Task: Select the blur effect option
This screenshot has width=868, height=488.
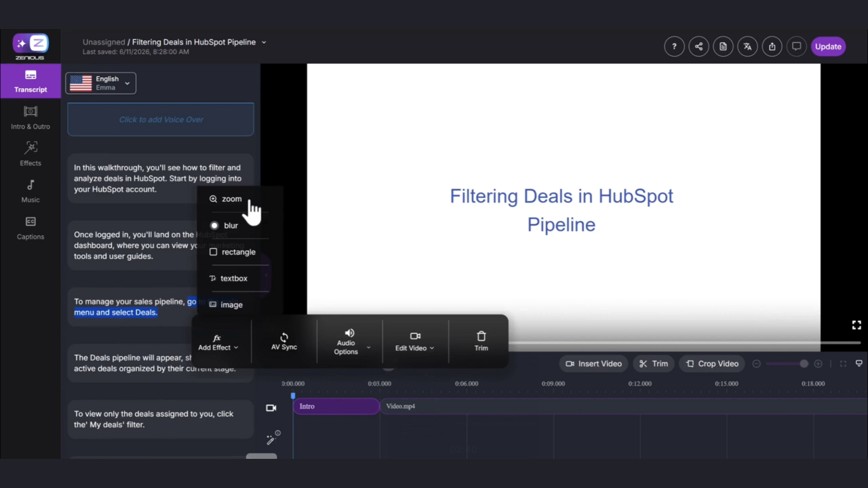Action: (x=224, y=225)
